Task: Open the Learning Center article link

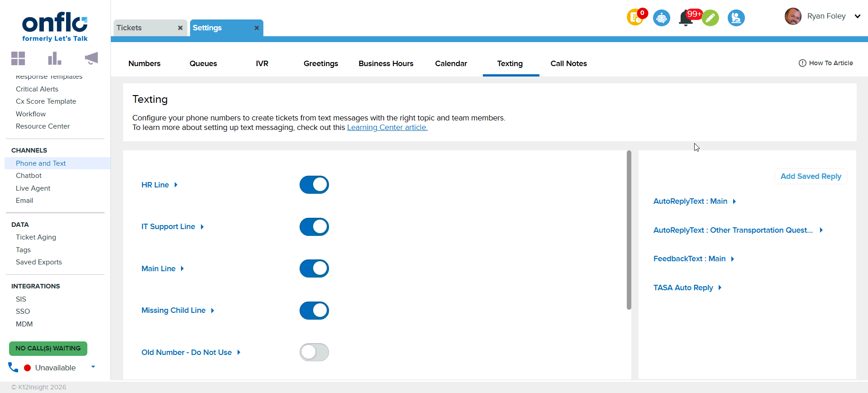Action: pos(387,128)
